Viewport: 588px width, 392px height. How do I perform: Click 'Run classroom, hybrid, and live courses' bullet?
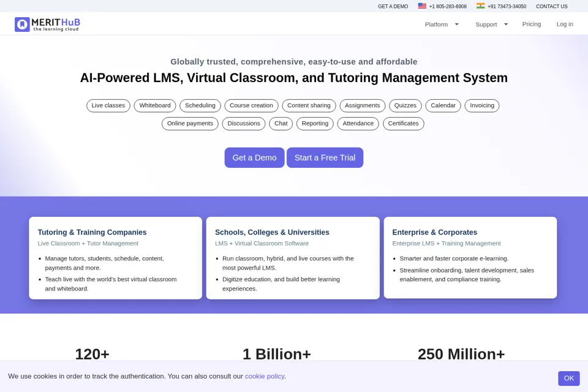(288, 263)
